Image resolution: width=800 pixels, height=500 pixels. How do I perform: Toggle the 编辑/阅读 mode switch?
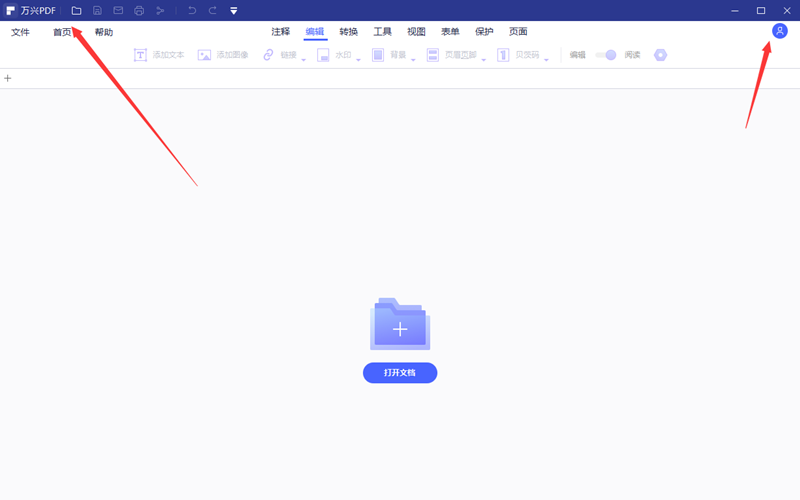pyautogui.click(x=606, y=55)
